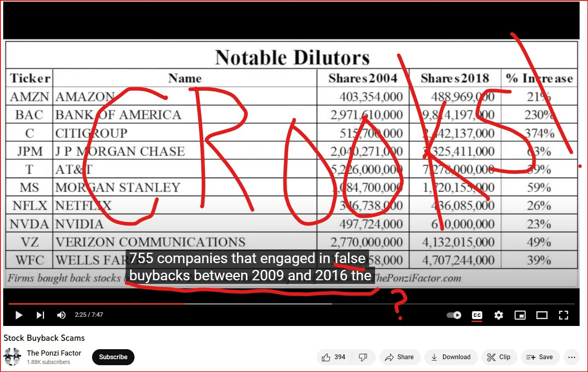The width and height of the screenshot is (588, 372).
Task: Open The Ponzi Factor channel name link
Action: coord(54,353)
